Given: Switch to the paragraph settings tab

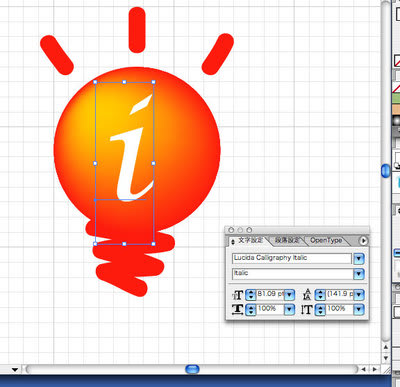Looking at the screenshot, I should [287, 240].
